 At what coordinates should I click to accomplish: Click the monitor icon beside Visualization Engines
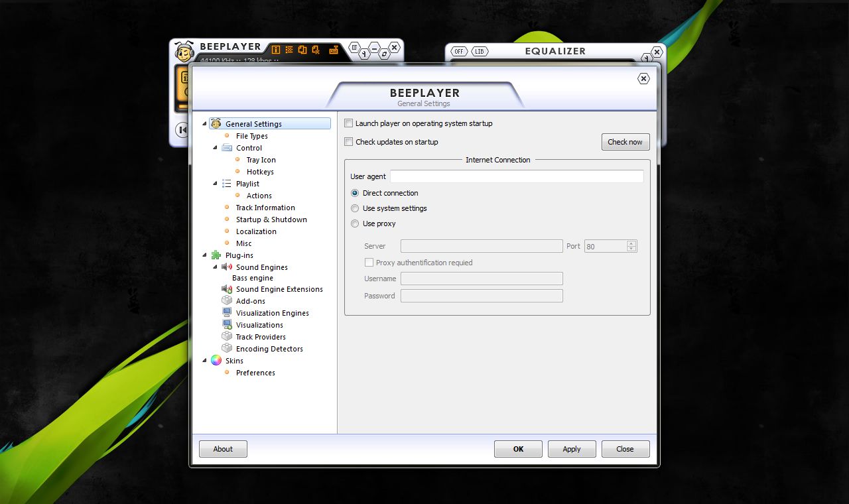pyautogui.click(x=227, y=313)
